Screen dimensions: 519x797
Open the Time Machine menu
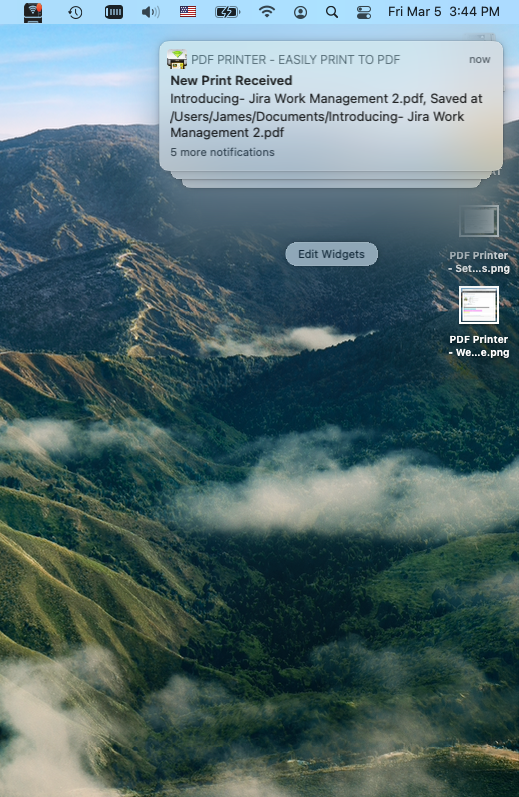click(75, 12)
